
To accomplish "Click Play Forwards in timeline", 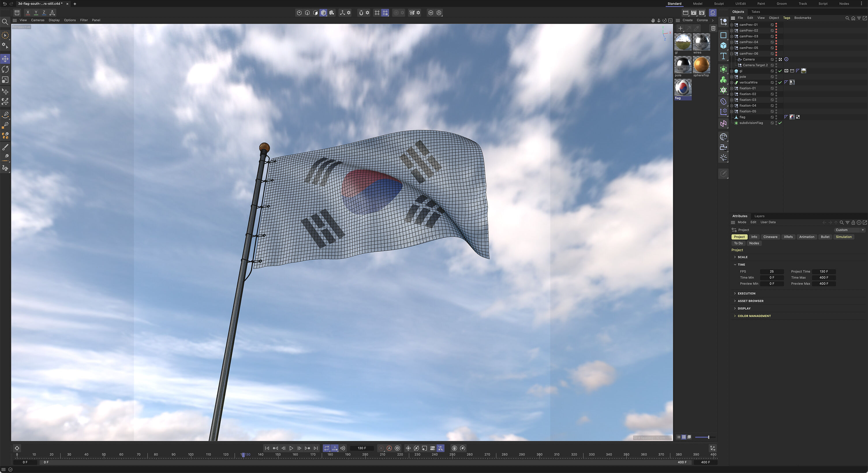I will (291, 448).
